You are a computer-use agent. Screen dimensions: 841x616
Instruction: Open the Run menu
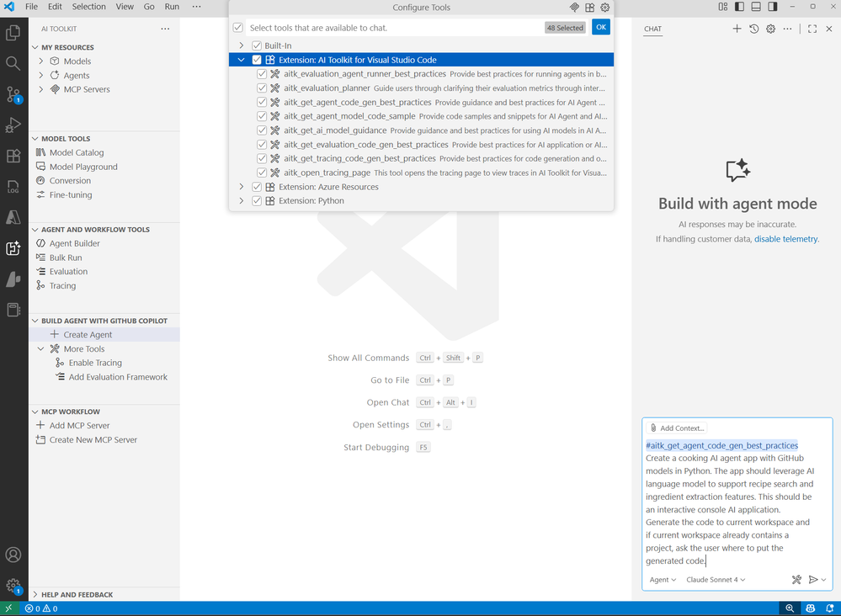(172, 7)
